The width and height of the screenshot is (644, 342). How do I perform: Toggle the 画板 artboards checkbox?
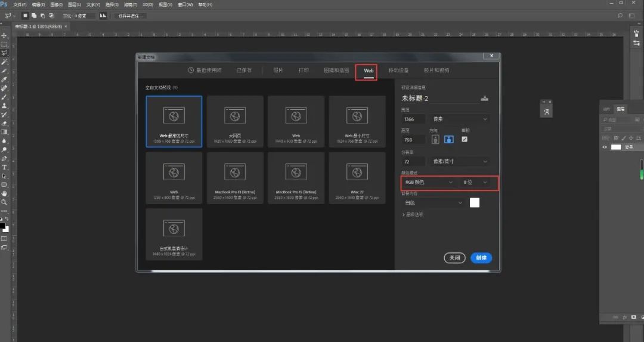(x=465, y=139)
